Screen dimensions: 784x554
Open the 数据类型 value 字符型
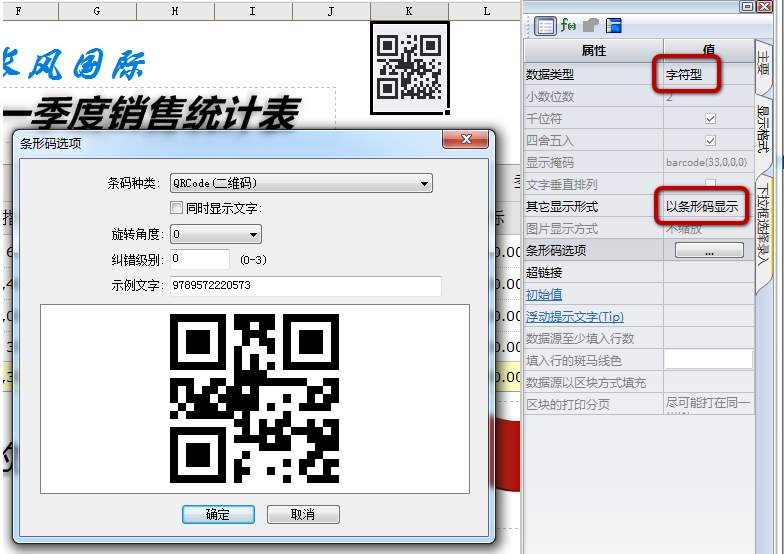point(684,75)
